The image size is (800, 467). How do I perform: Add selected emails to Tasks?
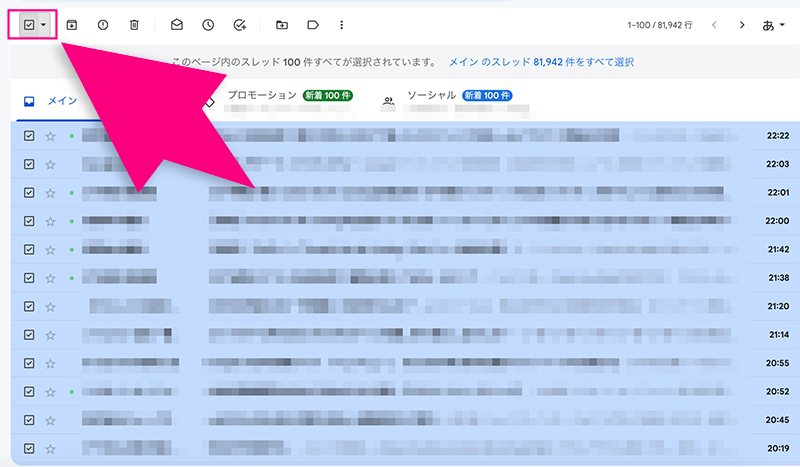click(x=240, y=24)
